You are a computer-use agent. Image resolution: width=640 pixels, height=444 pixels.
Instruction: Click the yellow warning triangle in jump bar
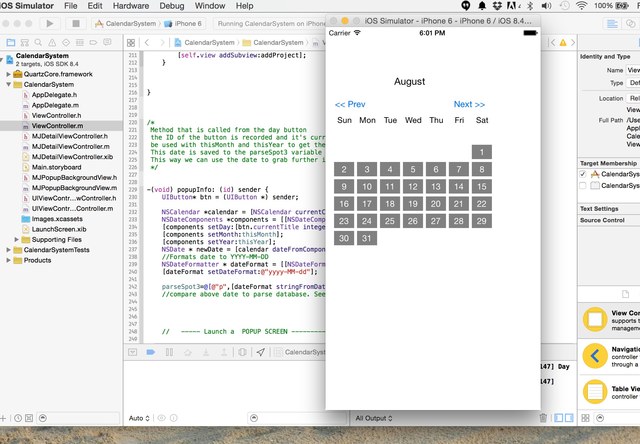click(x=563, y=42)
